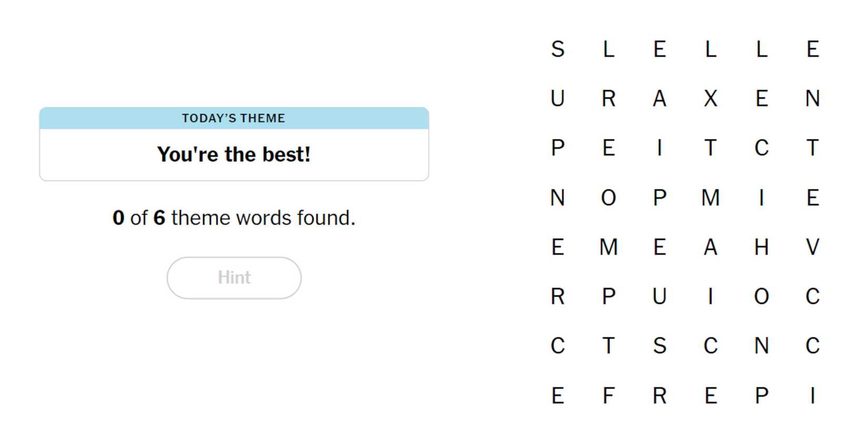
Task: Select the E in the grid's bottom-left corner
Action: coord(558,396)
